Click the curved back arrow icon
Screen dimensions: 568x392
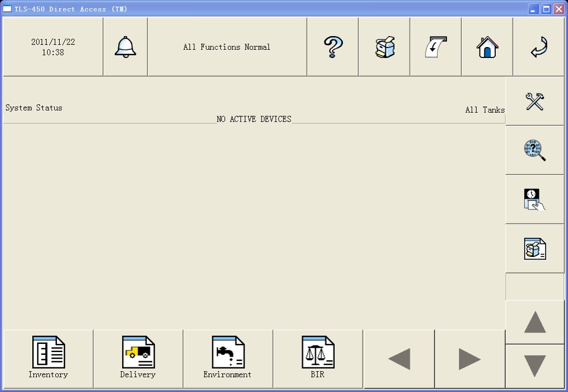click(538, 47)
